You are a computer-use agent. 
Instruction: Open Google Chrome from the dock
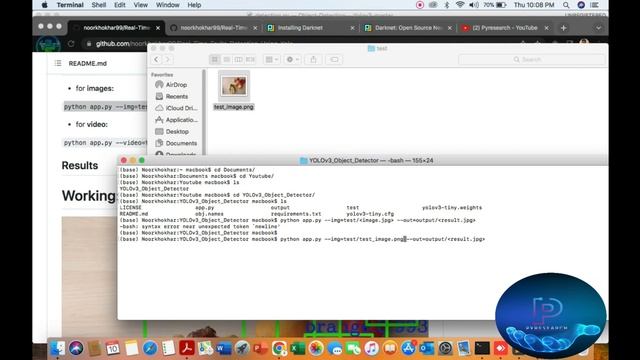point(279,348)
